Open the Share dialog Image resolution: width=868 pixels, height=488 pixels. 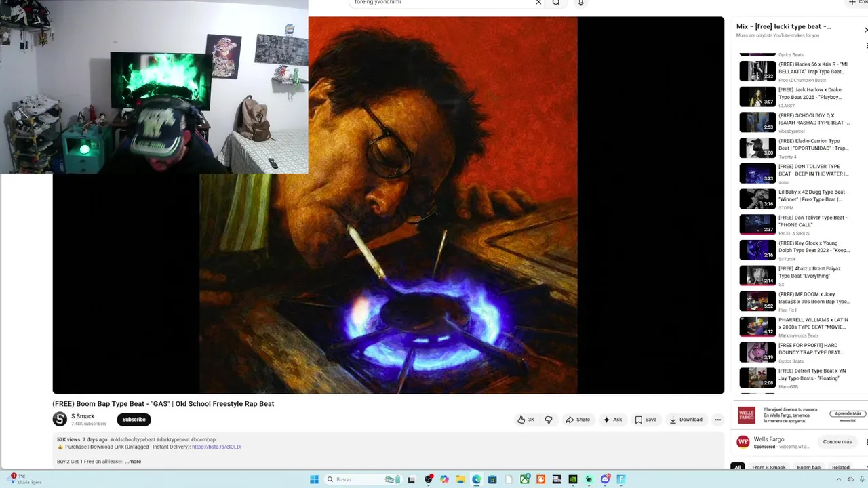(x=578, y=420)
